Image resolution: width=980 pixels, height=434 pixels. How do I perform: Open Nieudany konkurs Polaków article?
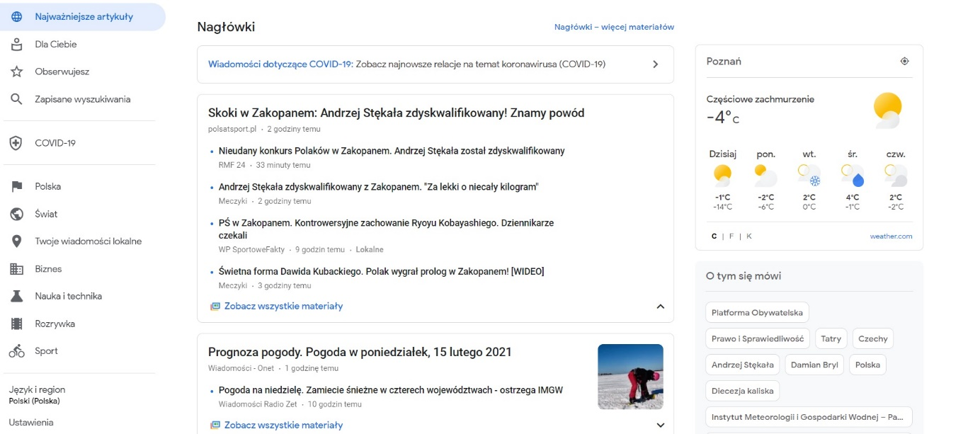pos(392,151)
